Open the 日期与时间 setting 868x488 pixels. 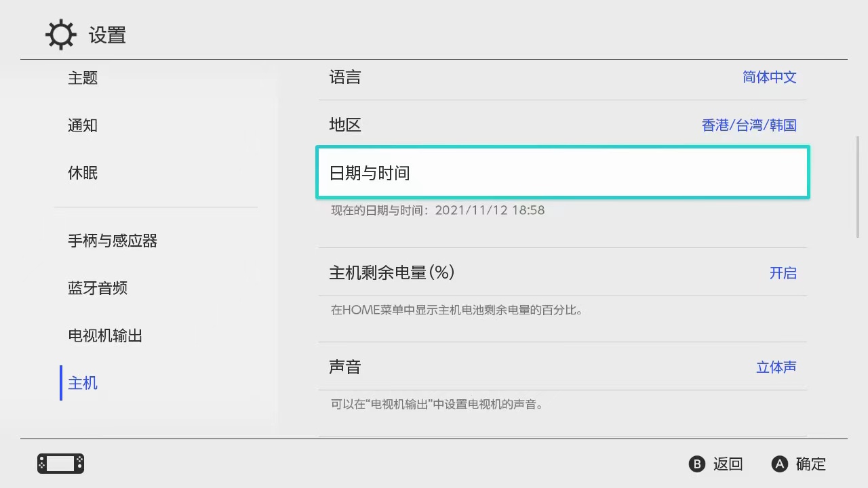pos(563,173)
